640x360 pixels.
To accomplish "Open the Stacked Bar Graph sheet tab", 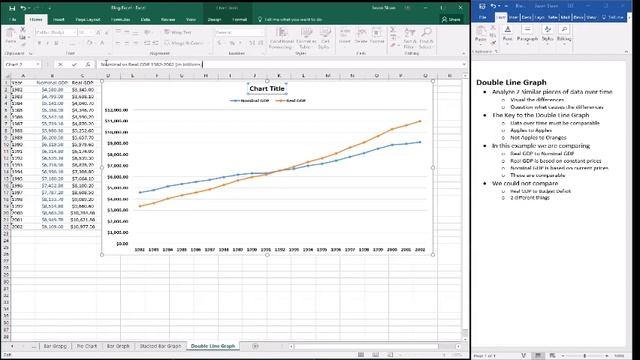I will click(160, 346).
